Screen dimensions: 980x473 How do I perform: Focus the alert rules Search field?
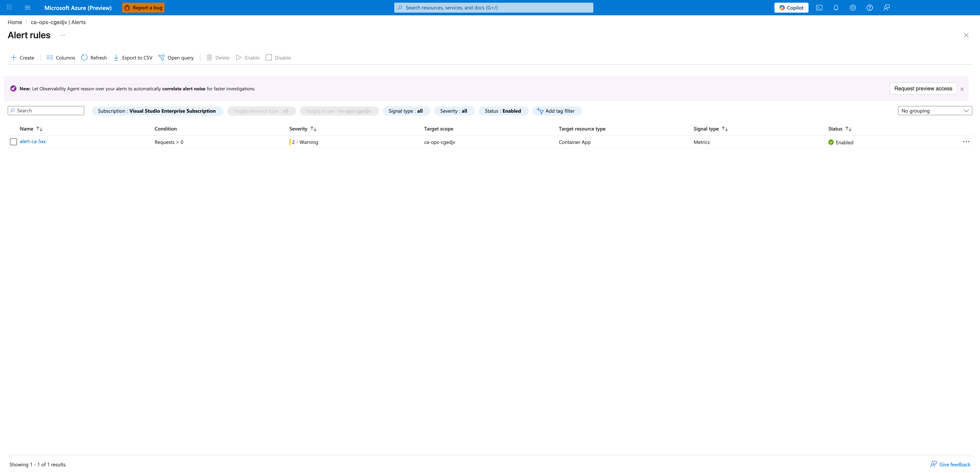46,111
